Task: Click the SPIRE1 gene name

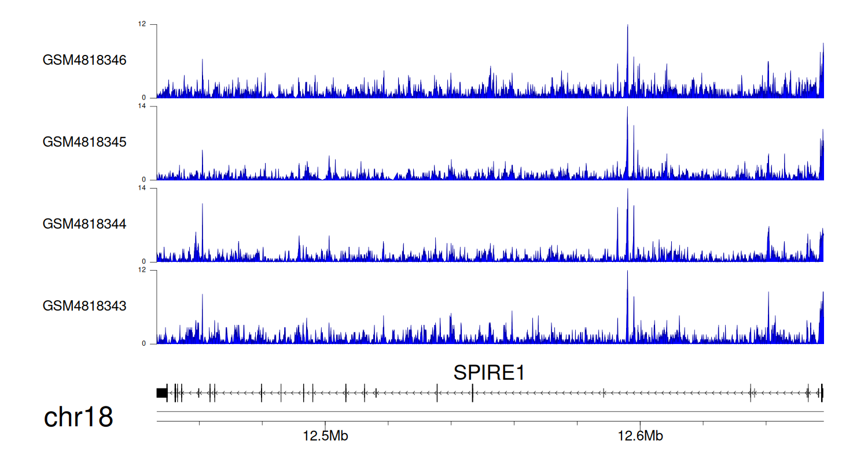Action: point(489,373)
